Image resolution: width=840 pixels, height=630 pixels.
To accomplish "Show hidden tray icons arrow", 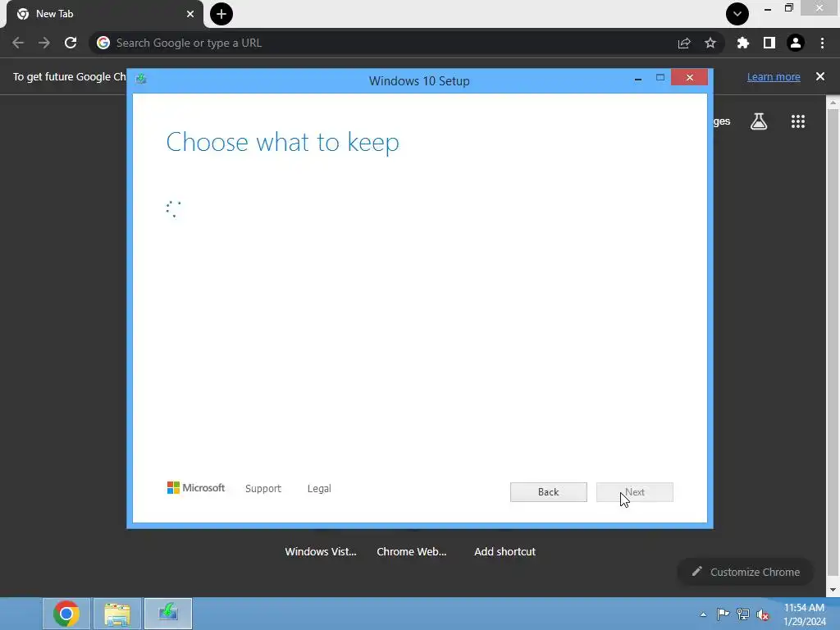I will 703,614.
